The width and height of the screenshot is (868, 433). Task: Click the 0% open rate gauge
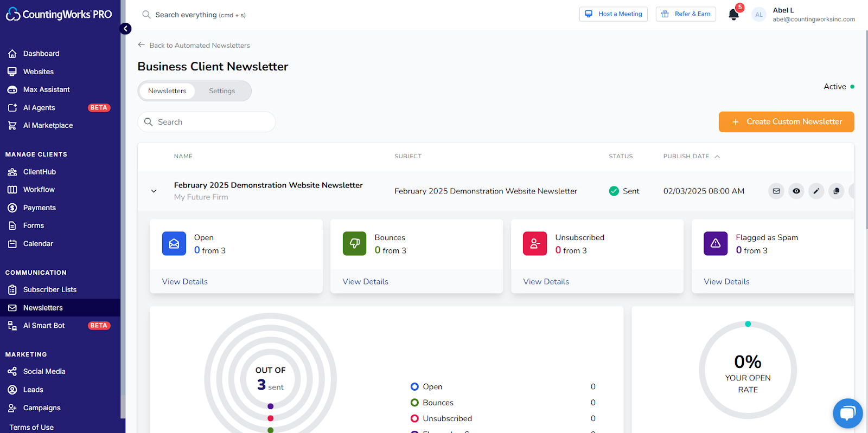[x=748, y=371]
